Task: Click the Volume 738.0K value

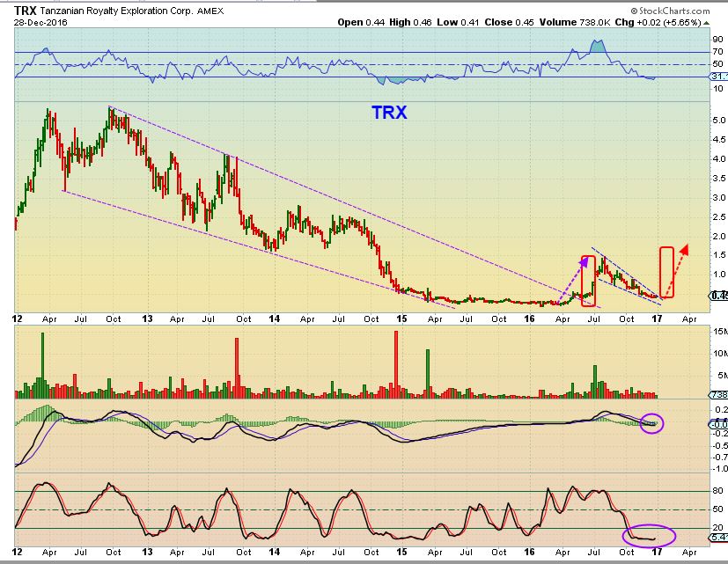Action: (x=575, y=22)
